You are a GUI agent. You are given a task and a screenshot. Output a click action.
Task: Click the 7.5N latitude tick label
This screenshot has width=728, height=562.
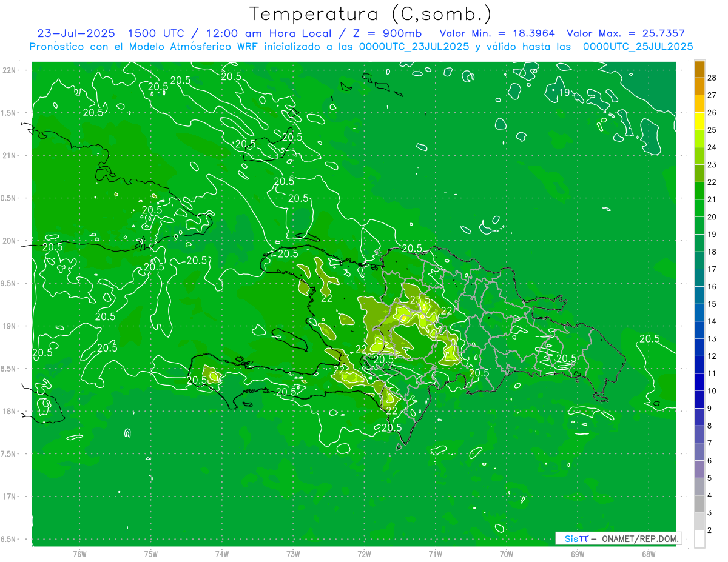point(8,453)
